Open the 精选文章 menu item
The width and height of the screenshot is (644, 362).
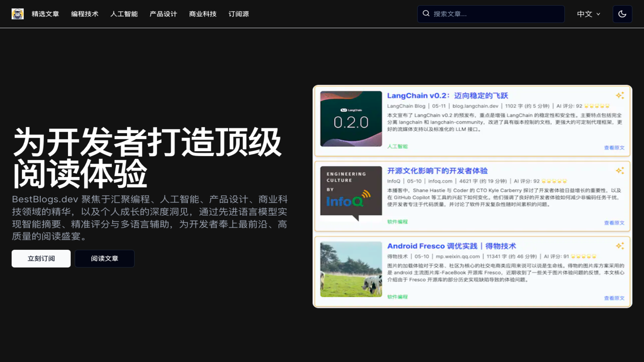click(45, 14)
